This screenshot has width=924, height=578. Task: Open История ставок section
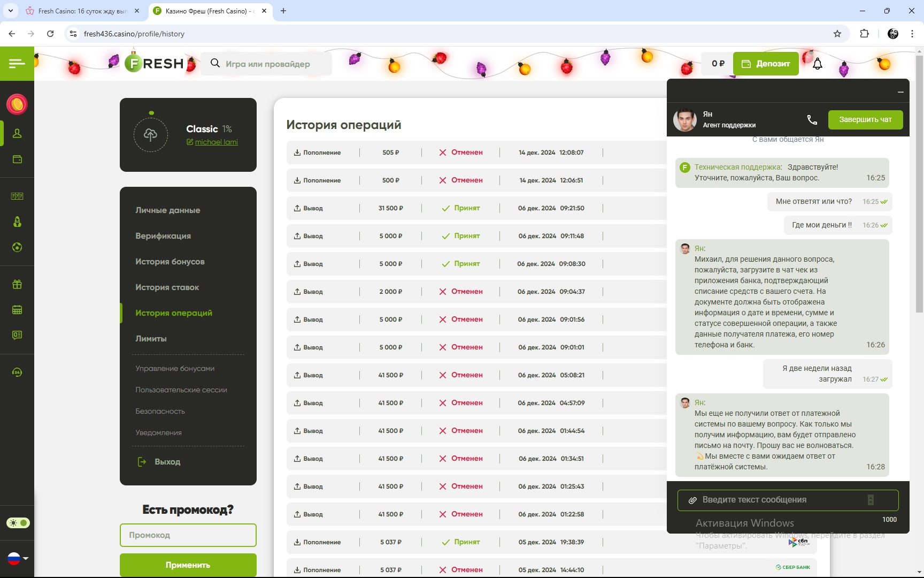tap(167, 287)
